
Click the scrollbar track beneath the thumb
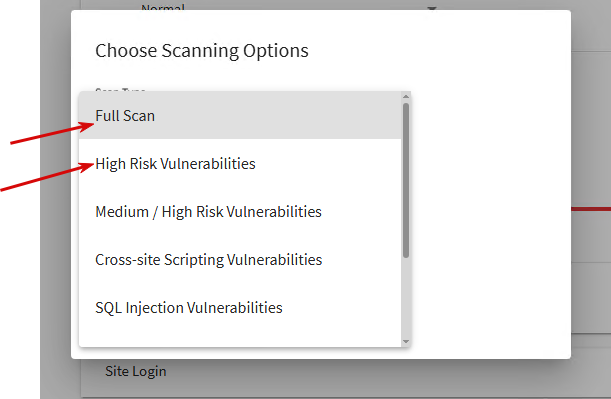coord(406,297)
